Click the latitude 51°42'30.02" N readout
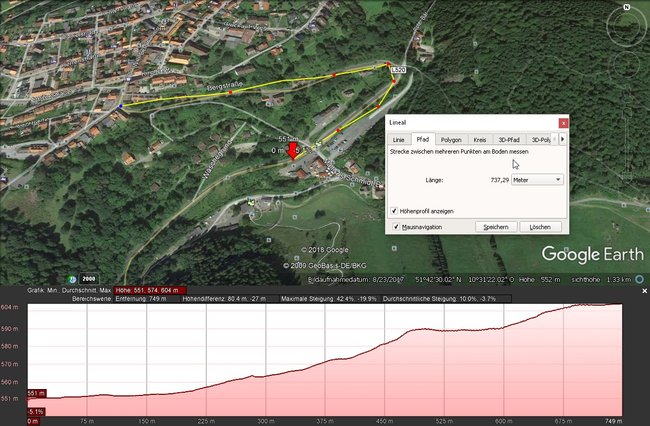 coord(438,280)
